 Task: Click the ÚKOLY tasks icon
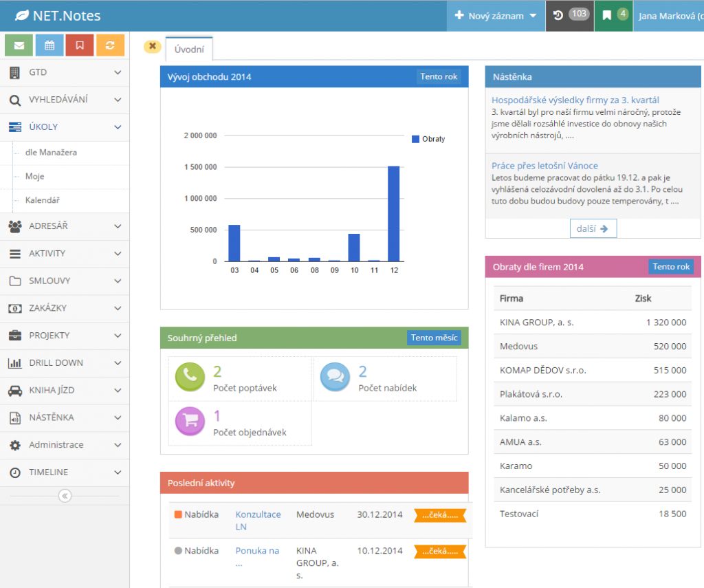click(15, 127)
